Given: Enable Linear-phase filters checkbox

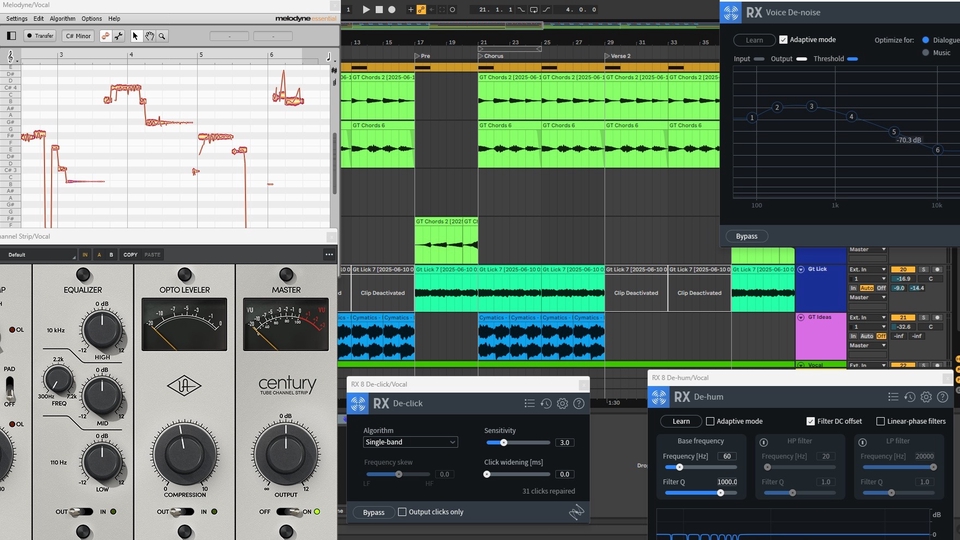Looking at the screenshot, I should [880, 422].
